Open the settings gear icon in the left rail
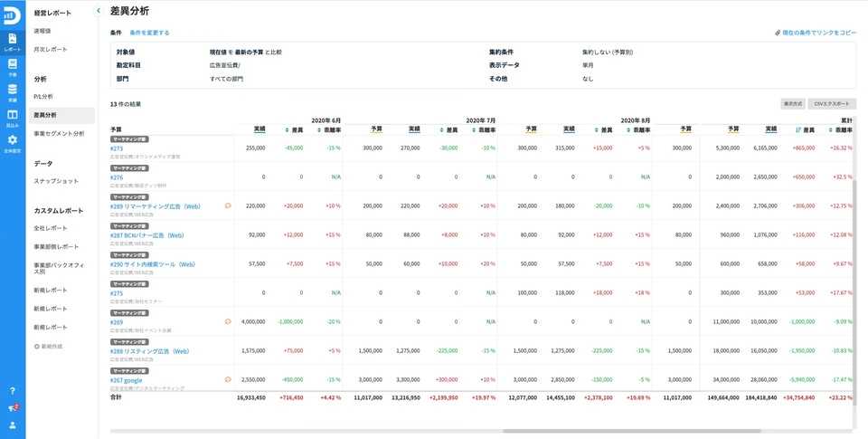This screenshot has height=439, width=868. pos(13,142)
